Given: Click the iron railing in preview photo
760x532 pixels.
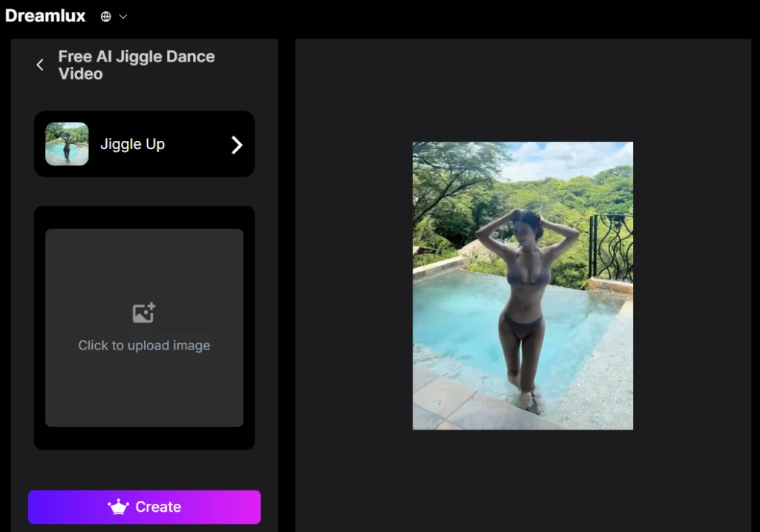Looking at the screenshot, I should point(612,247).
